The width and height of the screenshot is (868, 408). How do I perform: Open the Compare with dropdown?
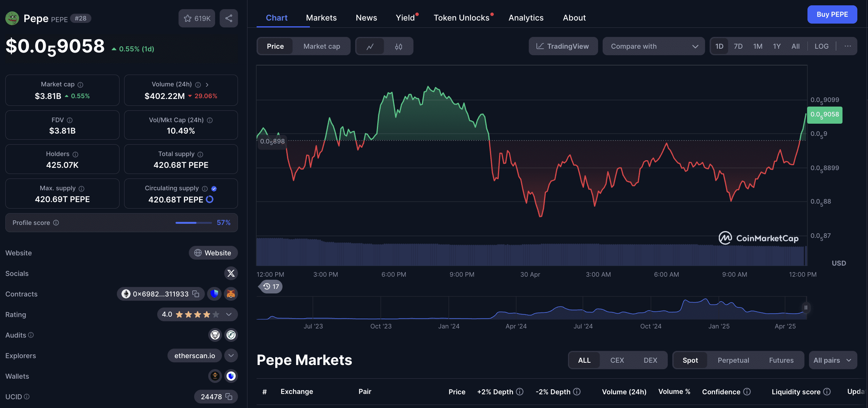(654, 46)
